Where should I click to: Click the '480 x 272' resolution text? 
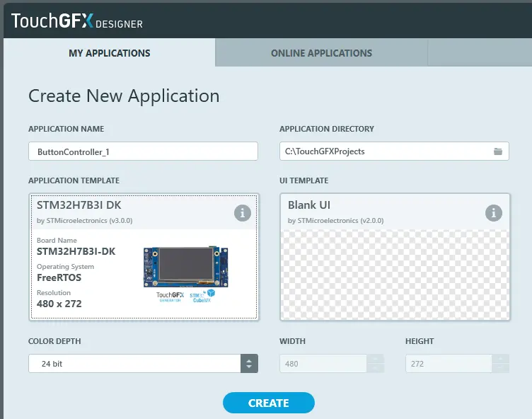point(59,304)
